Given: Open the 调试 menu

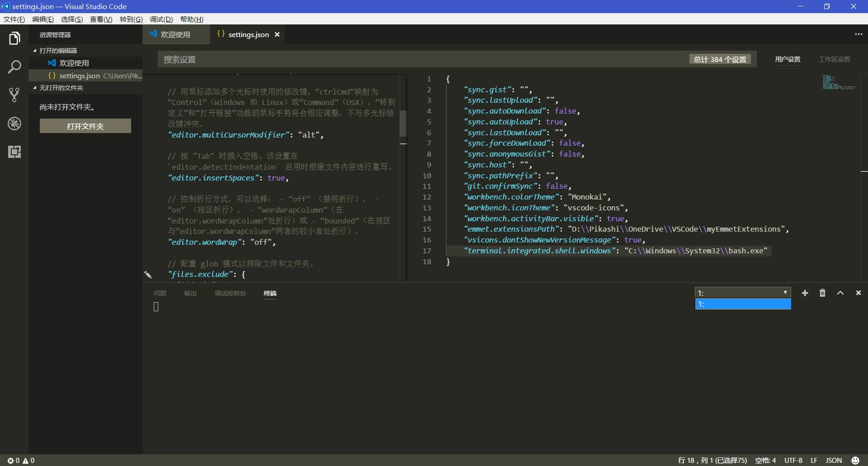Looking at the screenshot, I should point(161,19).
